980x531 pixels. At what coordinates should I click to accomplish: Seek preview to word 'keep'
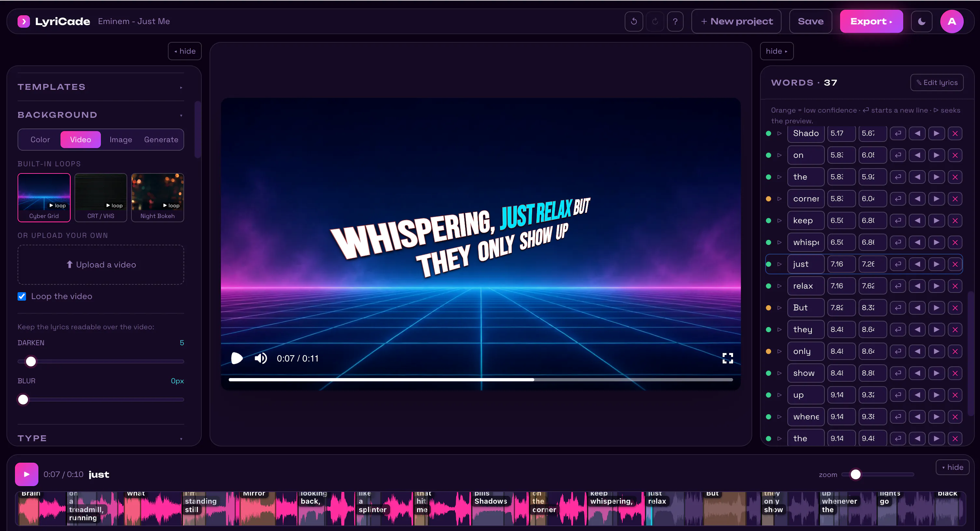(x=780, y=220)
